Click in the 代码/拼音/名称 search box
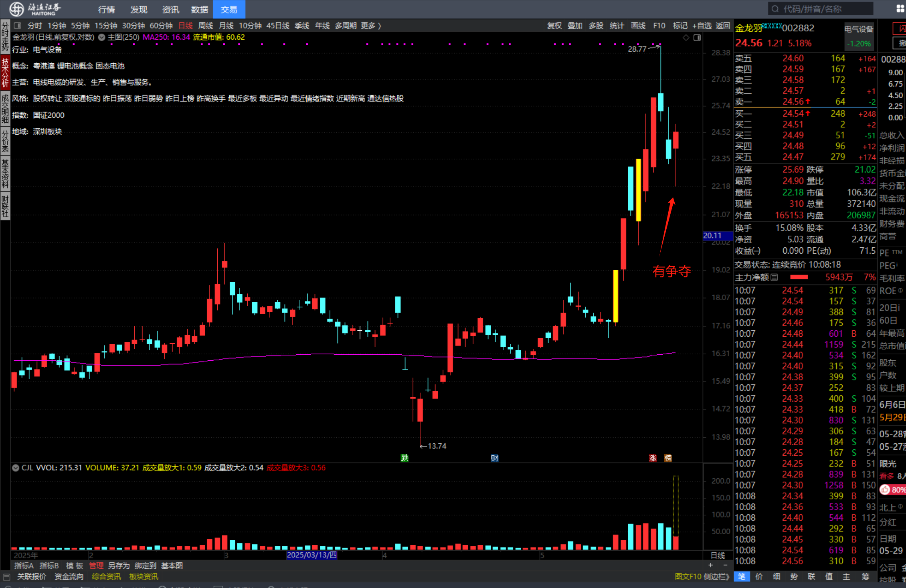 (821, 9)
